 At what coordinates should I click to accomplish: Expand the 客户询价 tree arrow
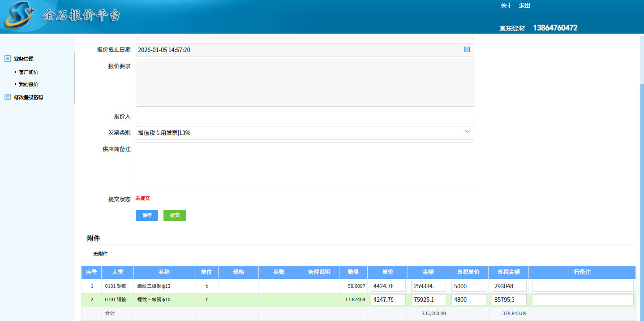16,72
